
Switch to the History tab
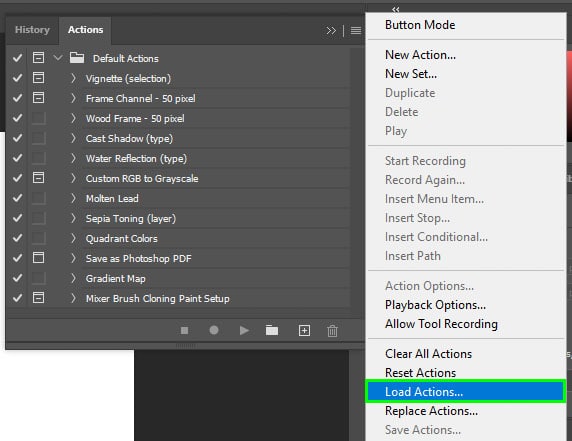[x=32, y=30]
